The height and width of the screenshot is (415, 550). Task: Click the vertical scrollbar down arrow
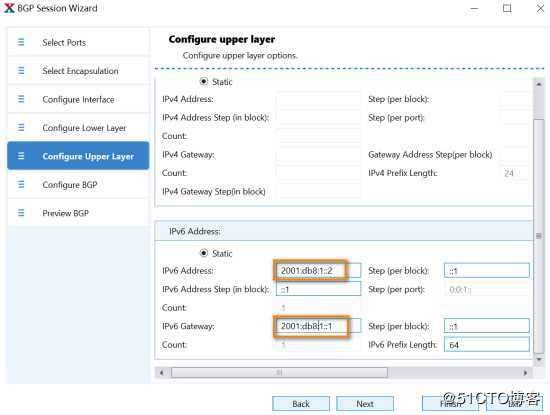(539, 360)
